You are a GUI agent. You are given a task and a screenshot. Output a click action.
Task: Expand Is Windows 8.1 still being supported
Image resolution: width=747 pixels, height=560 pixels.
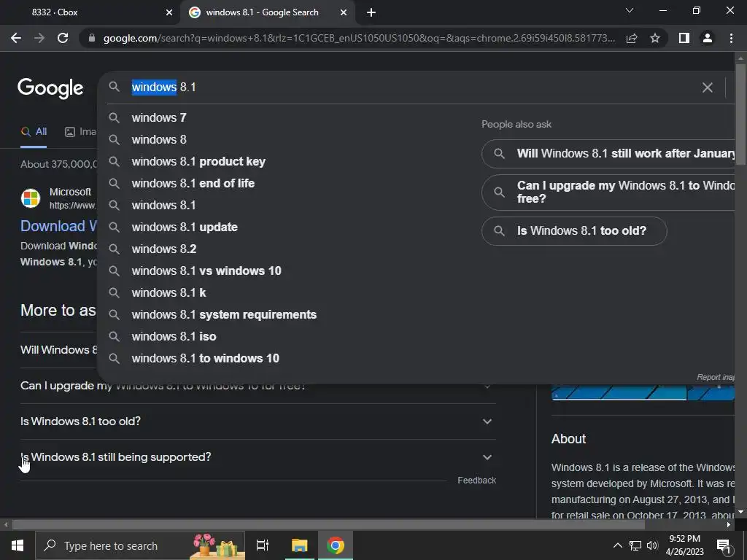[258, 457]
